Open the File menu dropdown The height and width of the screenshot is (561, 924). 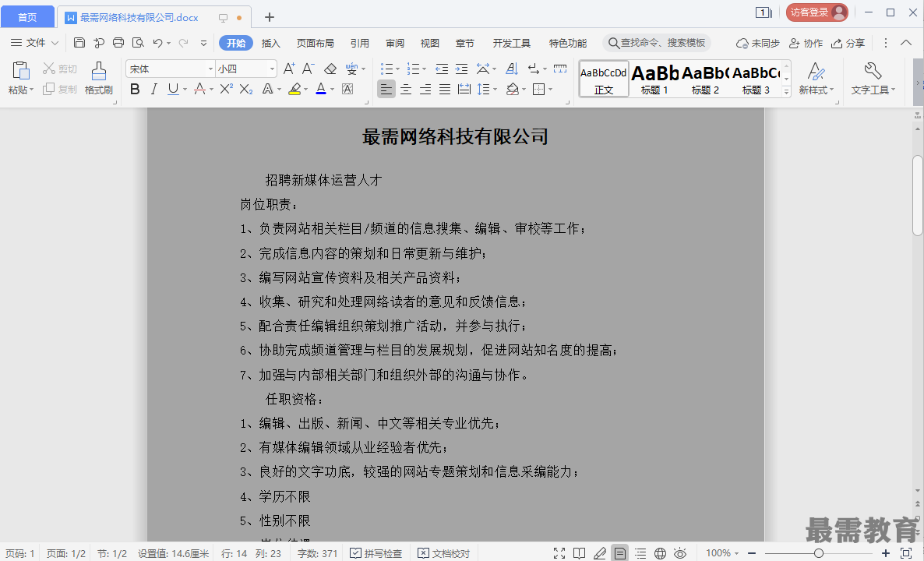click(x=35, y=42)
